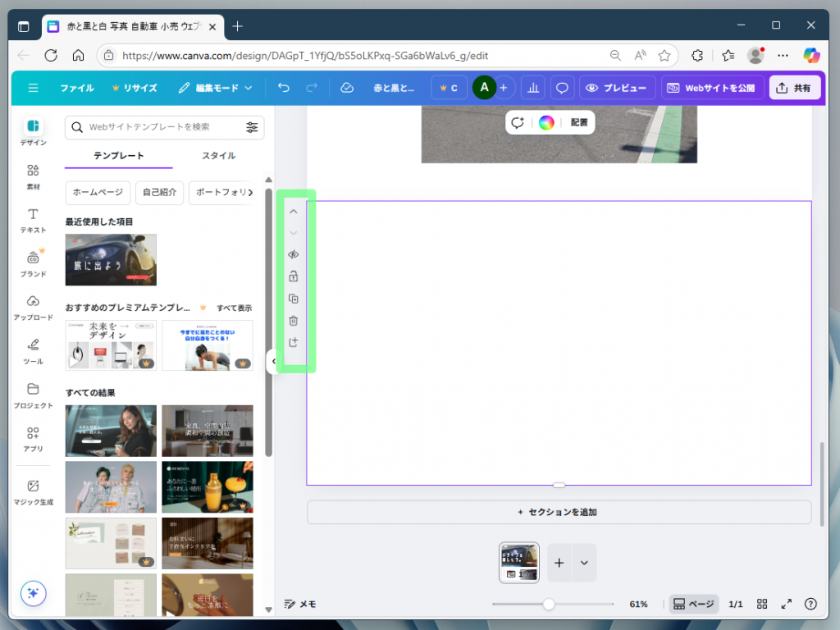Delete the section with trash icon
The height and width of the screenshot is (630, 840).
pos(294,321)
